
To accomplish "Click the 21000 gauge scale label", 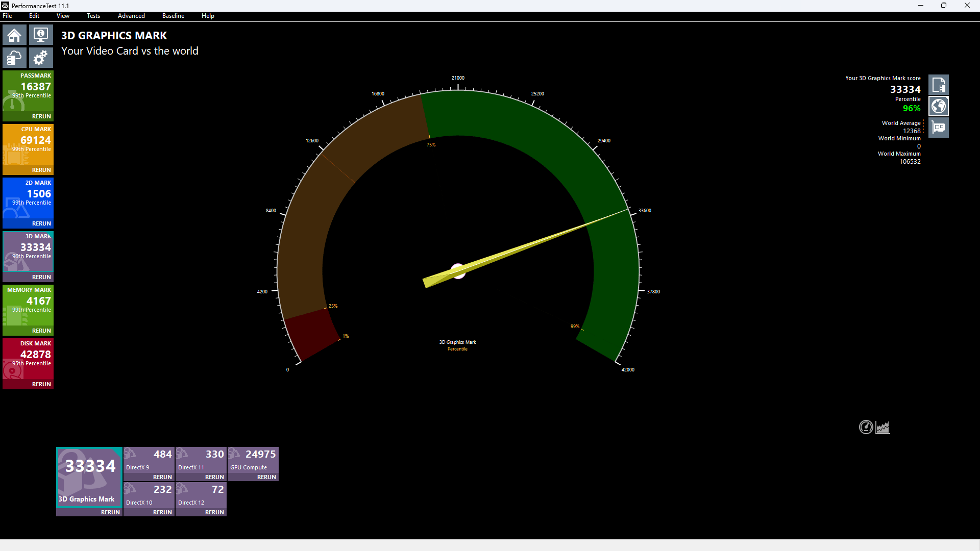I will [458, 78].
